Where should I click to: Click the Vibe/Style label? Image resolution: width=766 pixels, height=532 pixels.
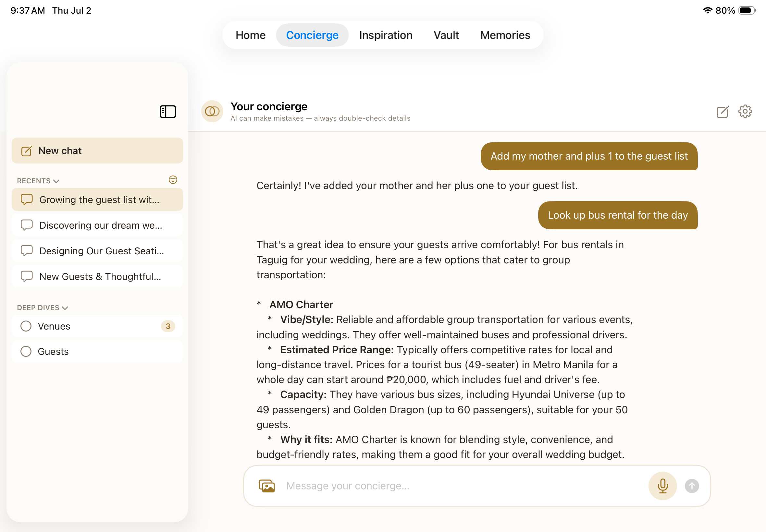pyautogui.click(x=306, y=319)
